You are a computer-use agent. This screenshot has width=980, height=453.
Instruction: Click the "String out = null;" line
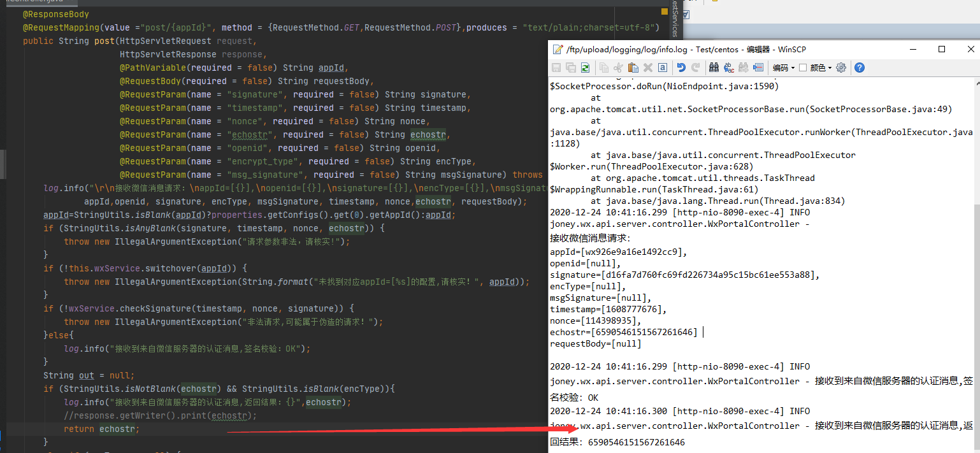coord(89,375)
